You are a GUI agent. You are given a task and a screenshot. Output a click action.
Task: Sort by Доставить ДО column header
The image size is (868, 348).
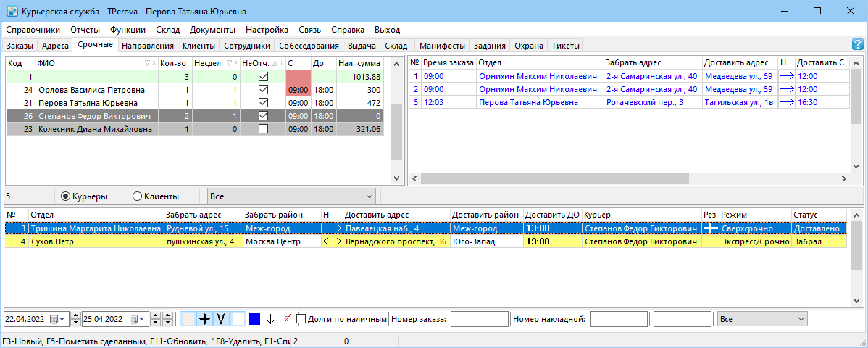pyautogui.click(x=553, y=215)
